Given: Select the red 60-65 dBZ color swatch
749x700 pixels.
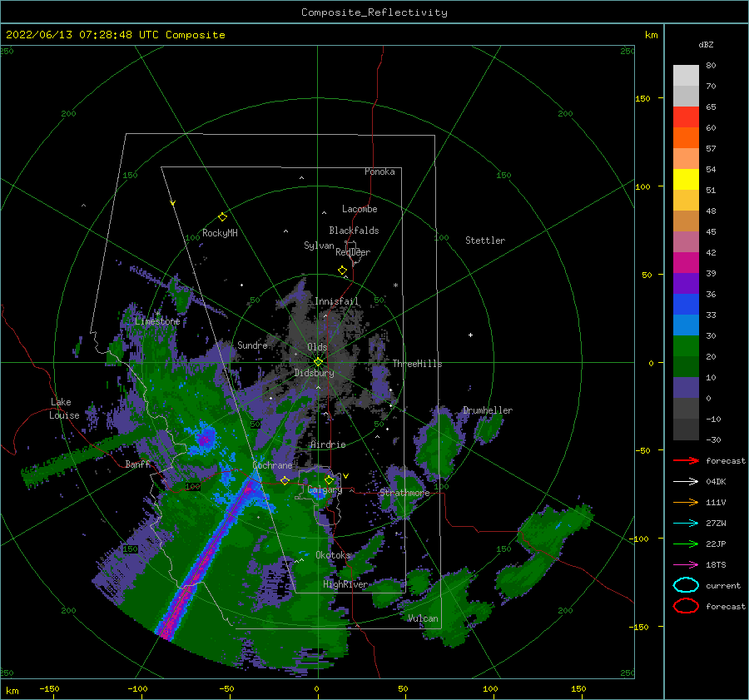Looking at the screenshot, I should 686,117.
